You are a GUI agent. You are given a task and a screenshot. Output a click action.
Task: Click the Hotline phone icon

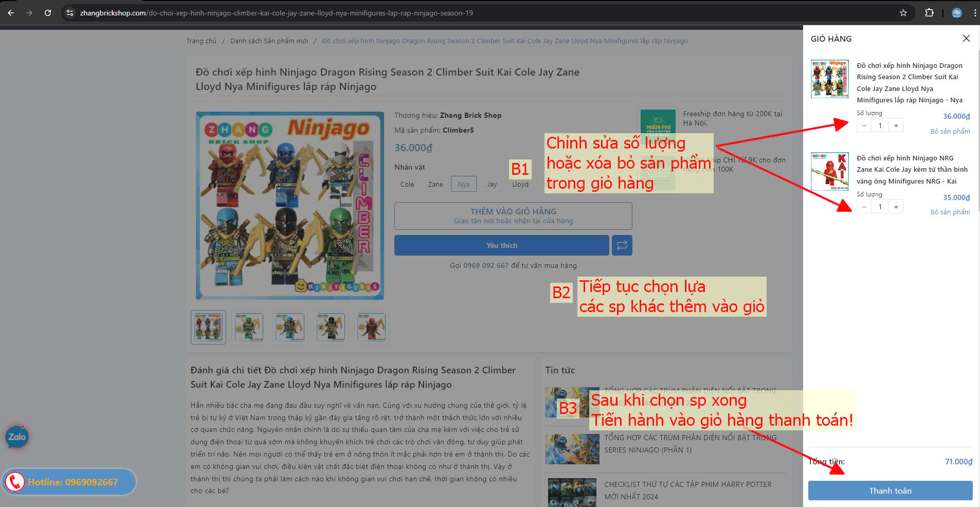[15, 482]
